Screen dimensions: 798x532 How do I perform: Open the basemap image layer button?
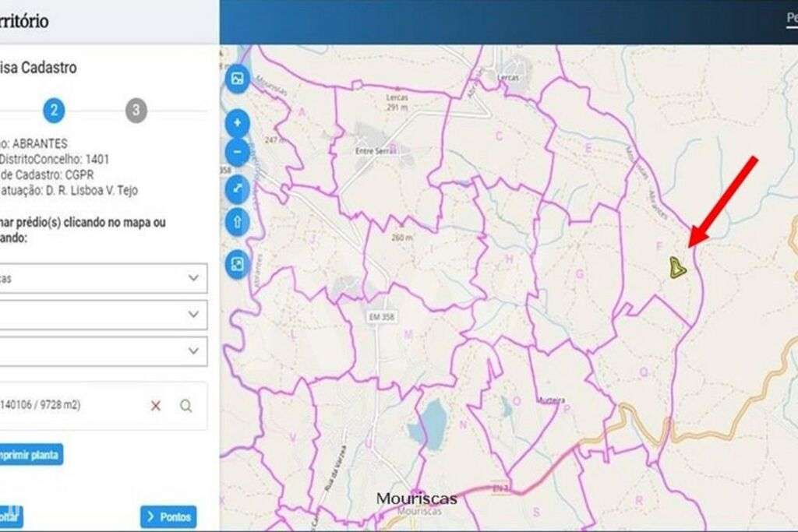(x=237, y=79)
